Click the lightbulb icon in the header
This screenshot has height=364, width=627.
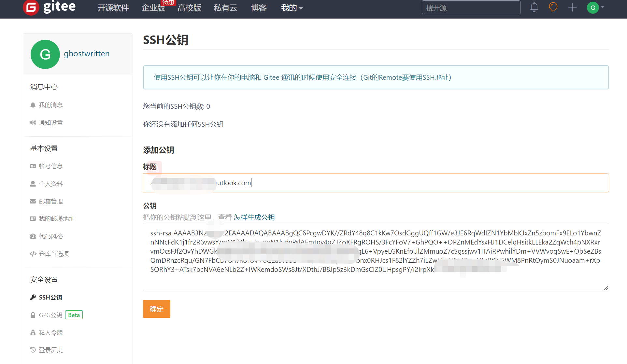click(x=553, y=7)
